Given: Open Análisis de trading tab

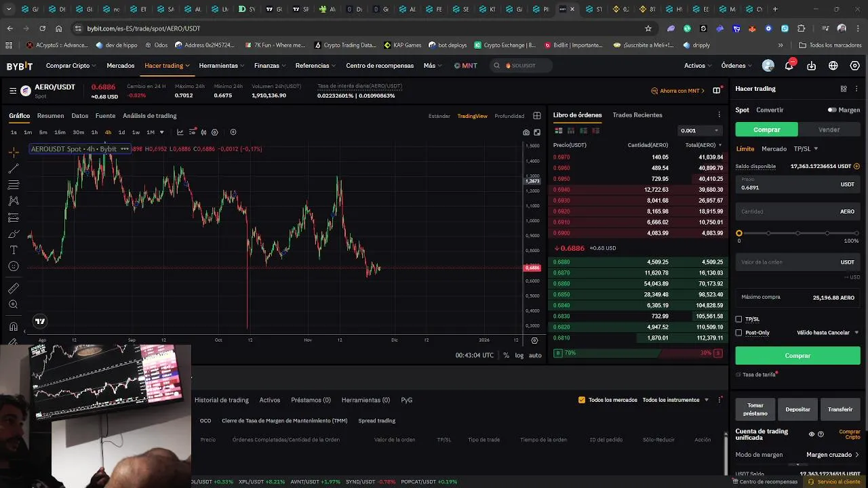Looking at the screenshot, I should point(150,116).
